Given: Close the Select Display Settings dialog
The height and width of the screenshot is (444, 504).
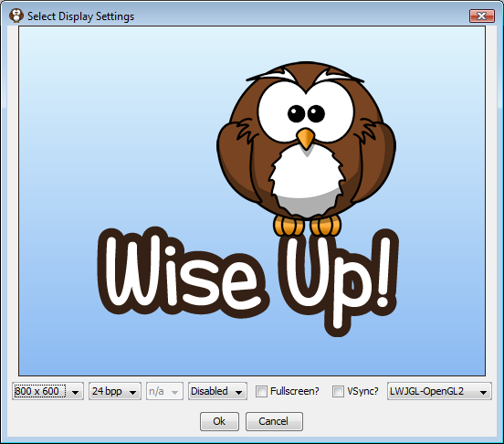Looking at the screenshot, I should (x=481, y=16).
